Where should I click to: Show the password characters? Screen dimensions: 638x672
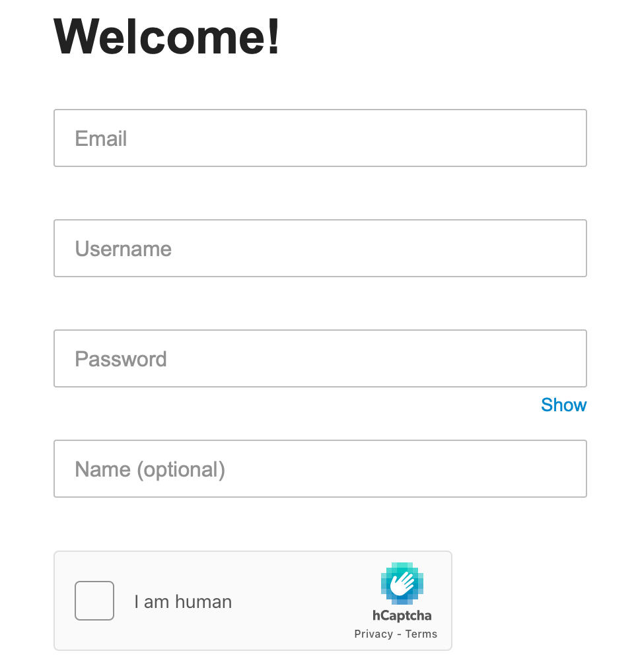(x=563, y=405)
